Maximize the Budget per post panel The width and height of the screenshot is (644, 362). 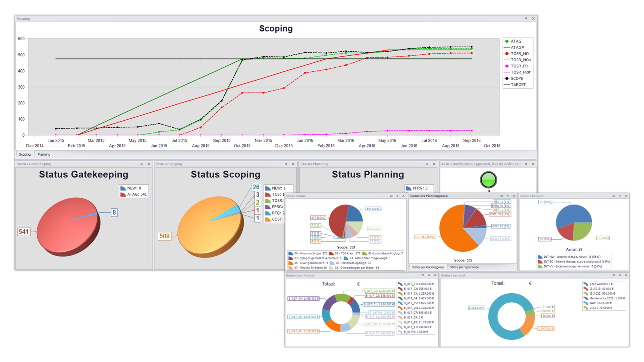pos(614,275)
